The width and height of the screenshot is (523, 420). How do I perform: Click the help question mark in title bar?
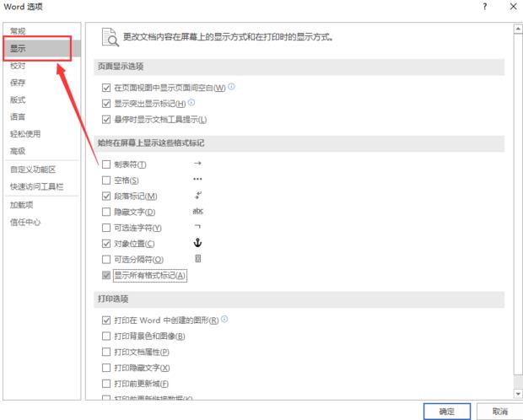click(484, 7)
